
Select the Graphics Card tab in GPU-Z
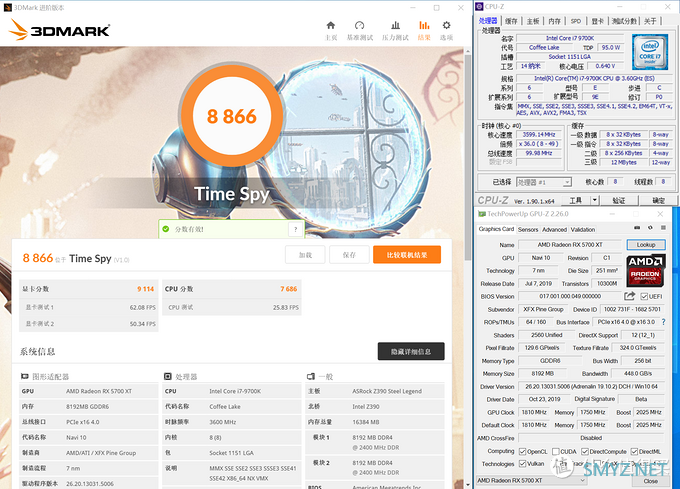[x=496, y=229]
